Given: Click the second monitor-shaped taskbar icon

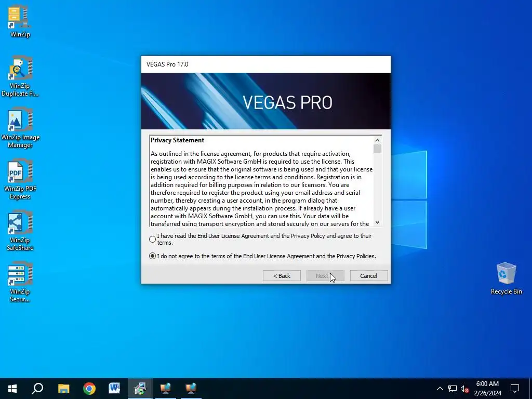Looking at the screenshot, I should pos(191,389).
